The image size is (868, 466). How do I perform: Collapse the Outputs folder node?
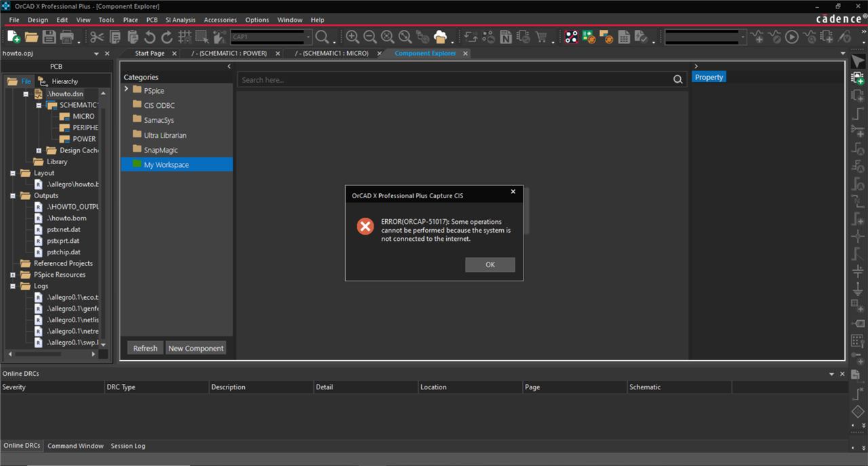pyautogui.click(x=13, y=195)
